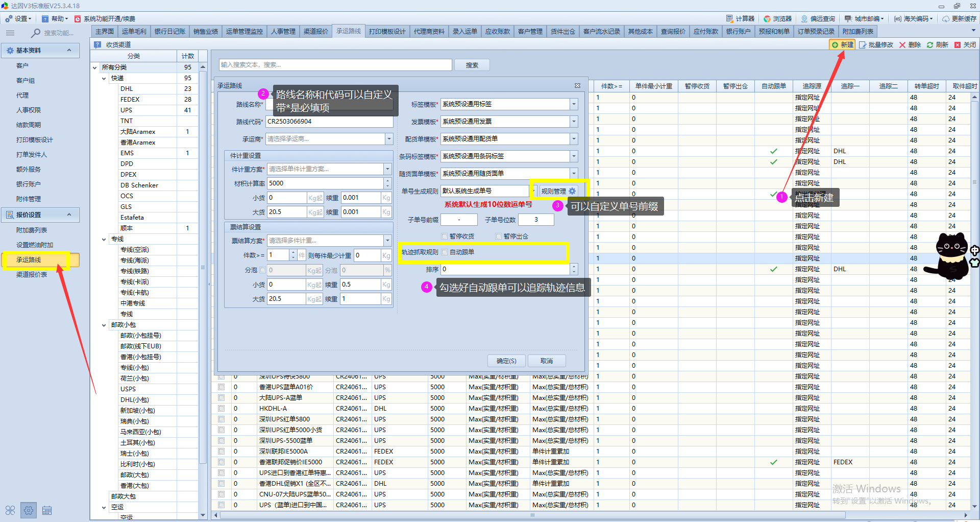
Task: Click the 确定(S) confirm button
Action: pyautogui.click(x=506, y=361)
